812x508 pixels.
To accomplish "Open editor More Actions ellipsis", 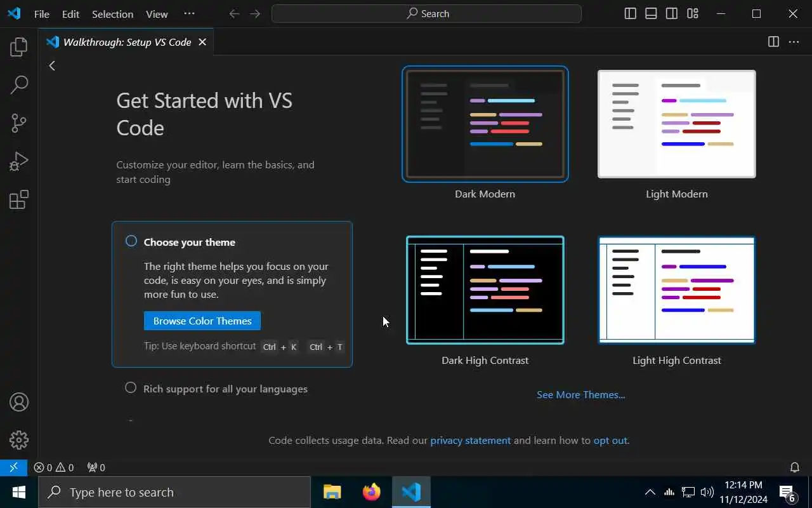I will 794,42.
